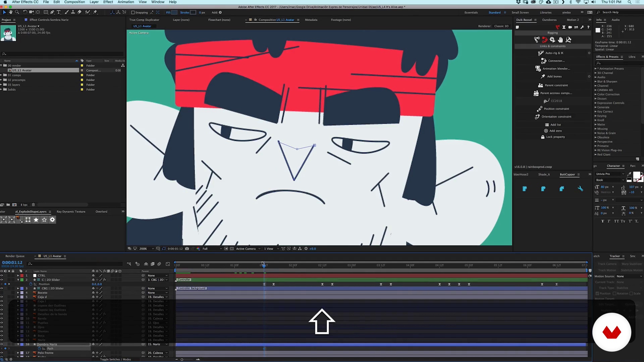
Task: Select the Pen tool
Action: click(x=52, y=12)
